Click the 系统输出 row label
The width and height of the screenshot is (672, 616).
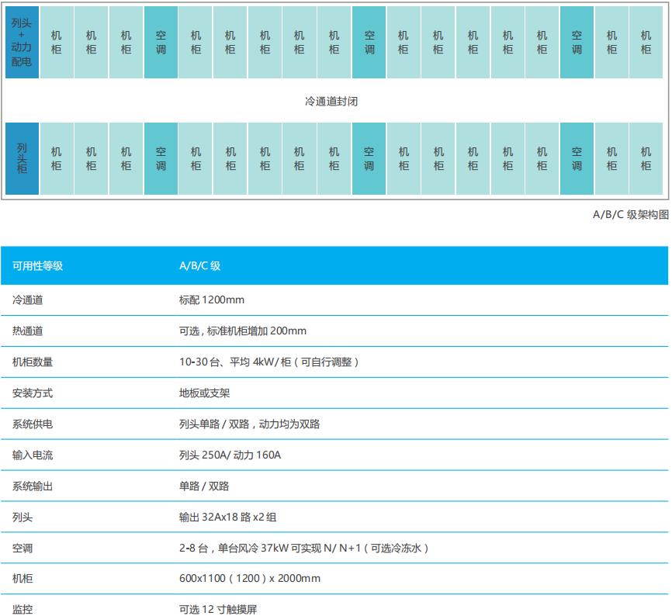(x=33, y=486)
